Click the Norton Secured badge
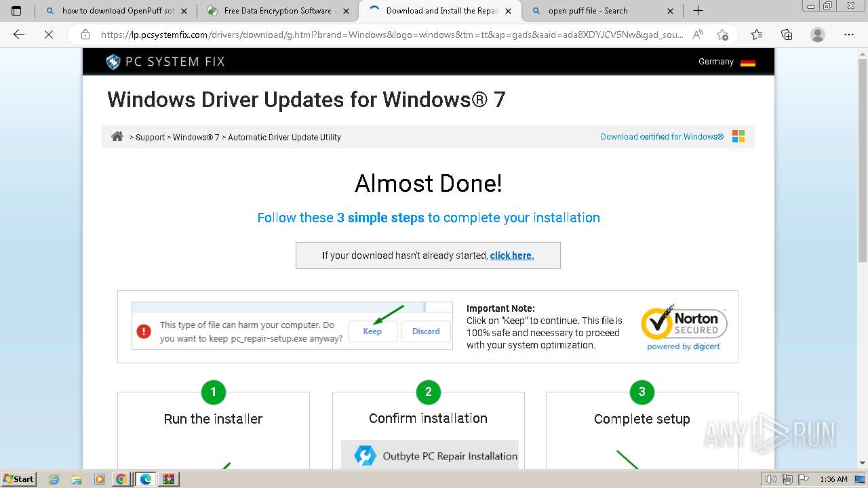The width and height of the screenshot is (868, 488). click(x=684, y=327)
